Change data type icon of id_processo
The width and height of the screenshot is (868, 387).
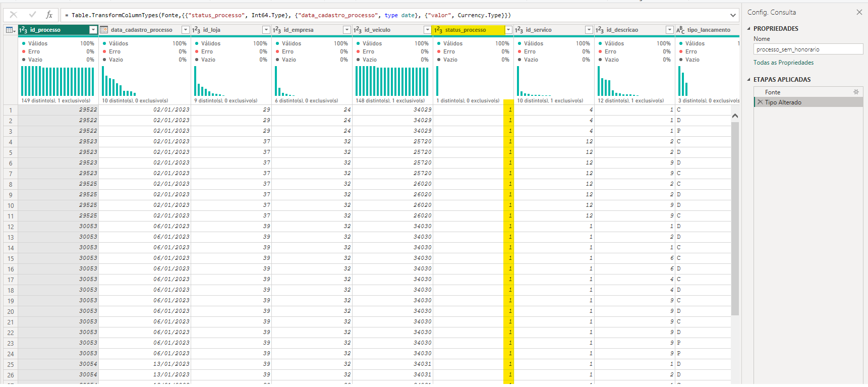23,30
